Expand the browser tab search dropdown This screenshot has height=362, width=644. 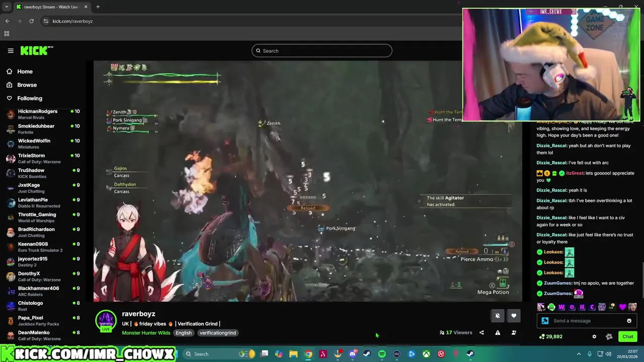pos(7,7)
